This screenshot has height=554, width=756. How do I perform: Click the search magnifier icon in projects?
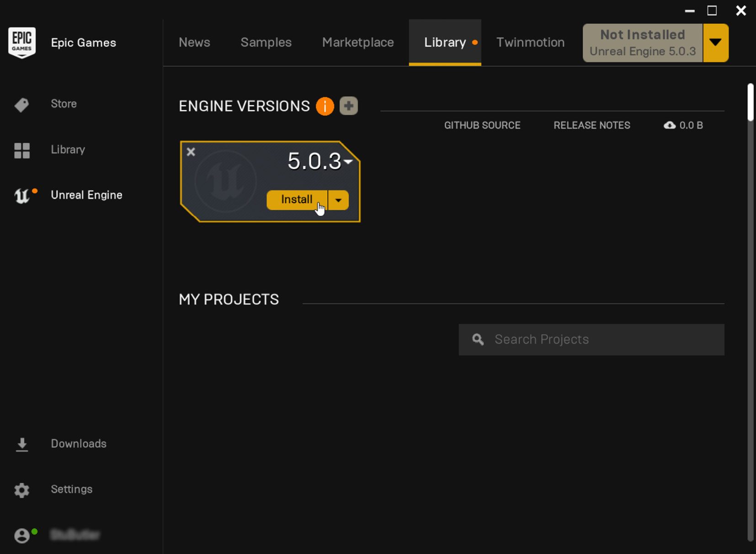coord(478,339)
